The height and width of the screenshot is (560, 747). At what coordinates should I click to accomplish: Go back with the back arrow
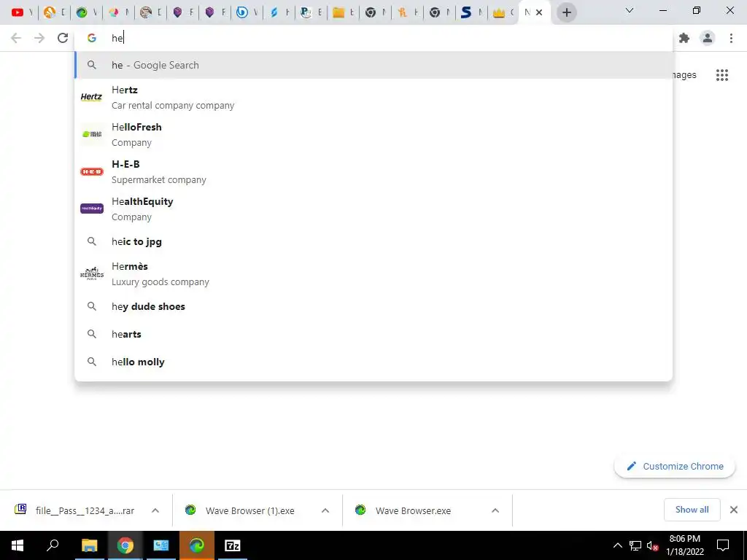pos(16,38)
